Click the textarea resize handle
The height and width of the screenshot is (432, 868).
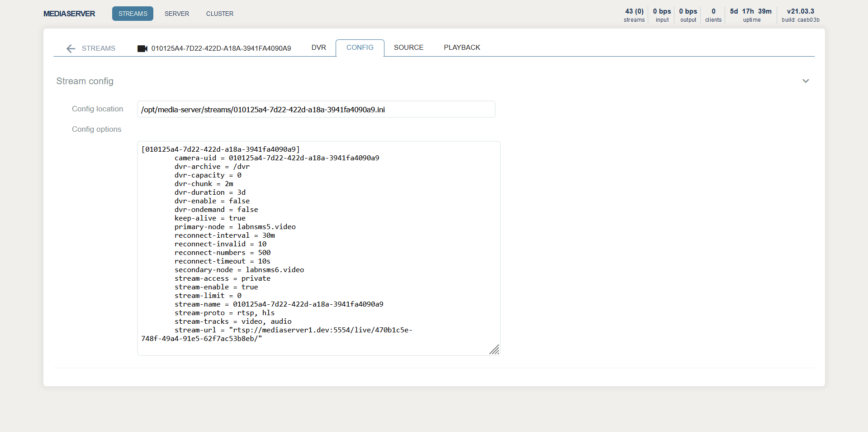click(494, 350)
